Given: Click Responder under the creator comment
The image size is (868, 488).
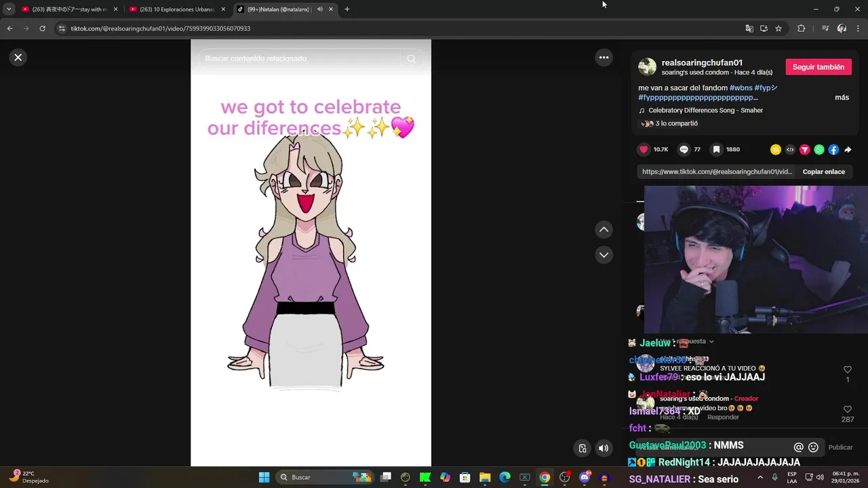Looking at the screenshot, I should tap(723, 417).
